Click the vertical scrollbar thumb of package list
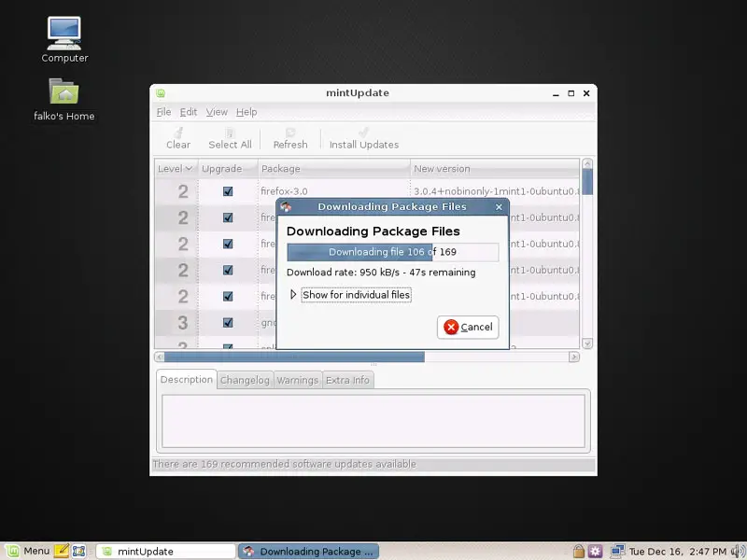Viewport: 747px width, 560px height. [x=587, y=182]
